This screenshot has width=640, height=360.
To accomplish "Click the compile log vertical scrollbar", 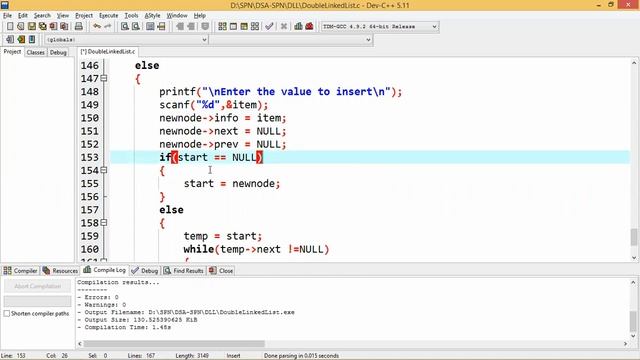I will (x=633, y=321).
